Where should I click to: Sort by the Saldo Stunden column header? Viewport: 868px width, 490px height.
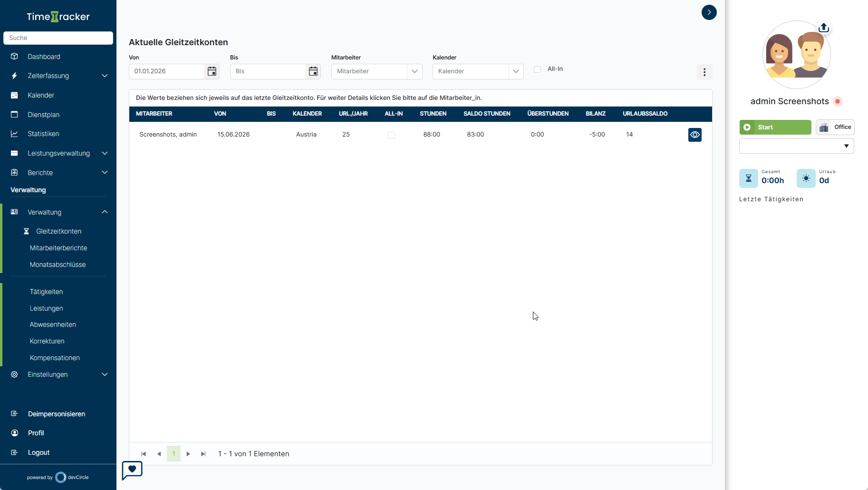tap(487, 114)
